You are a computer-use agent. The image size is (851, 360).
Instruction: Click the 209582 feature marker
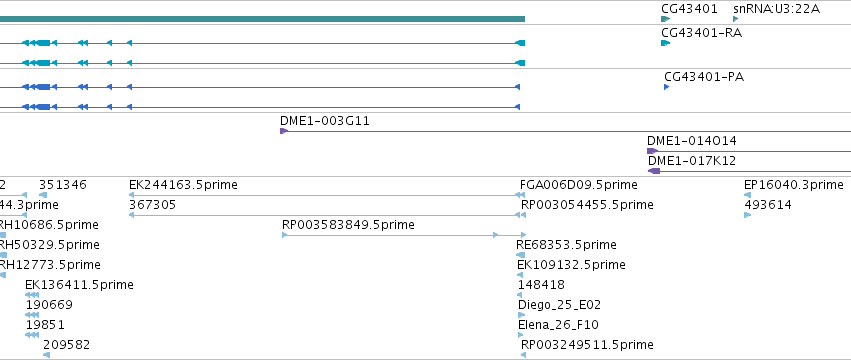[x=47, y=355]
